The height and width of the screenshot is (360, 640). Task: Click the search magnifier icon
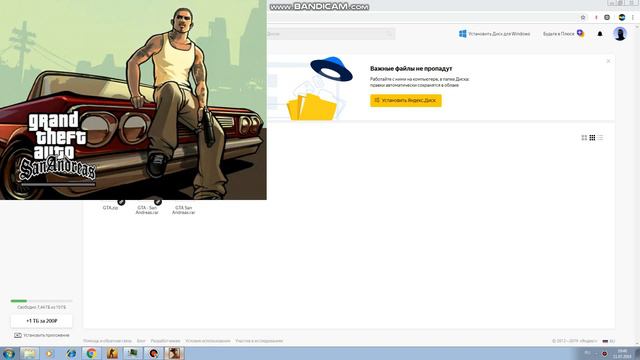[390, 34]
